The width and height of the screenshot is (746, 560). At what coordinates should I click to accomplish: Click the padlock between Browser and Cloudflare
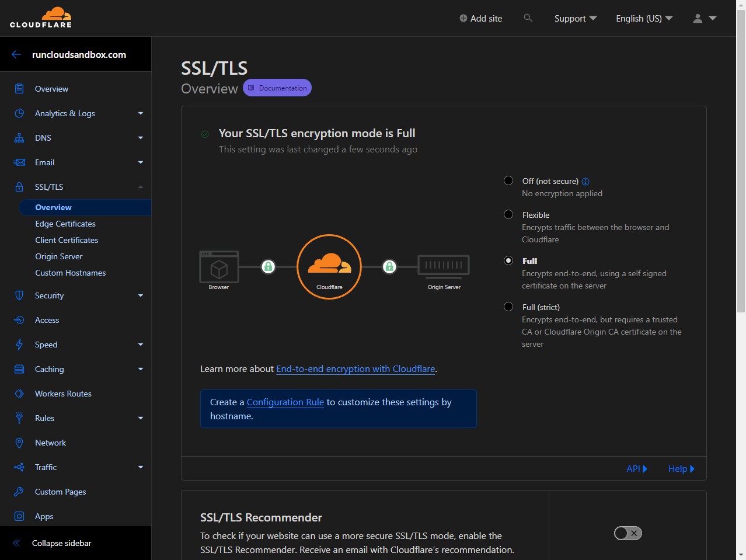(268, 266)
